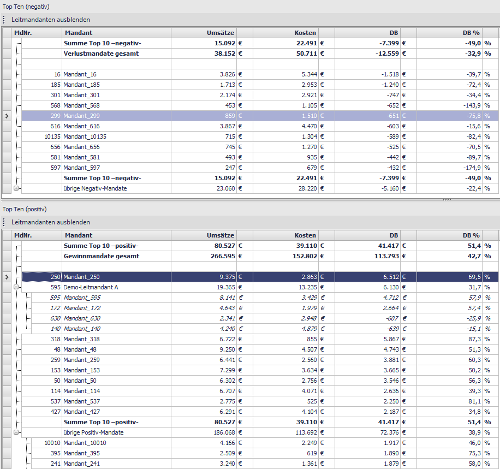Click the row selector arrow for highlighted Mandant_250
Screen dimensions: 500x469
pos(7,277)
